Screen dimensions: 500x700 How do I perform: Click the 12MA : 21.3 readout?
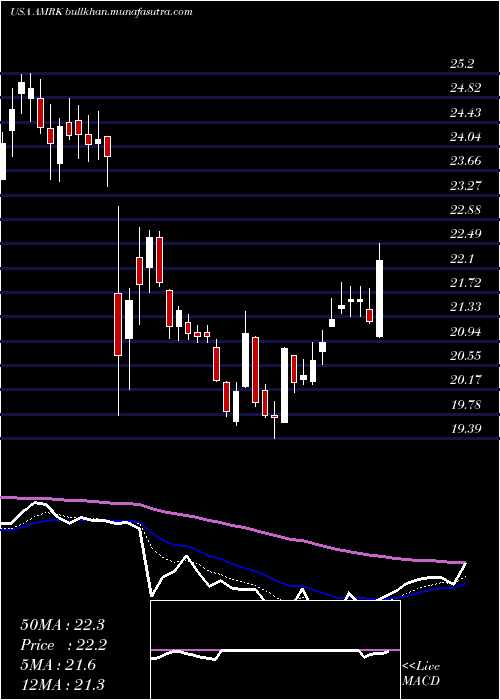pos(62,684)
